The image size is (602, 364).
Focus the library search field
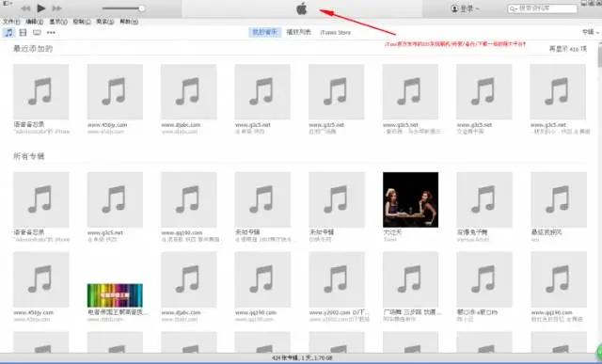(542, 8)
